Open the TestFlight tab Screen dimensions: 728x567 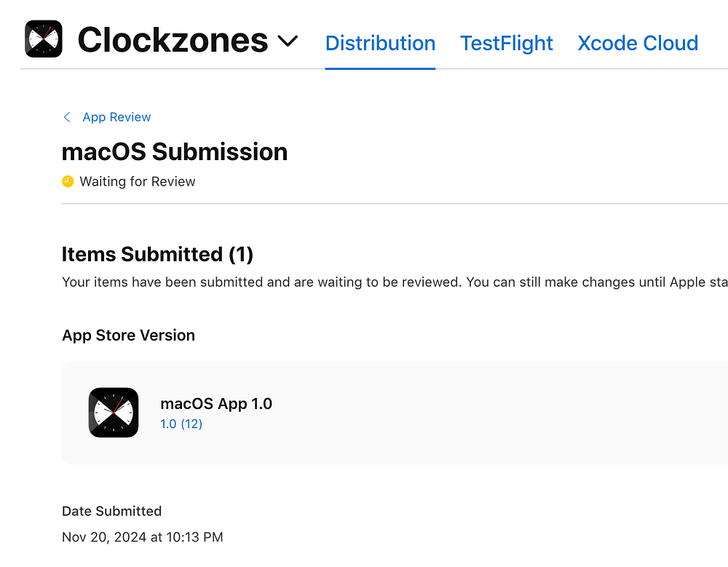point(507,44)
